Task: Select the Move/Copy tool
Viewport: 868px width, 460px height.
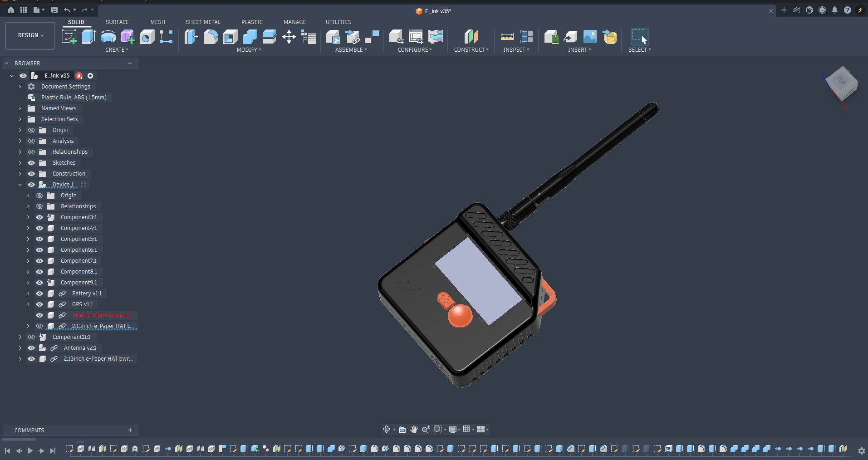Action: (289, 37)
